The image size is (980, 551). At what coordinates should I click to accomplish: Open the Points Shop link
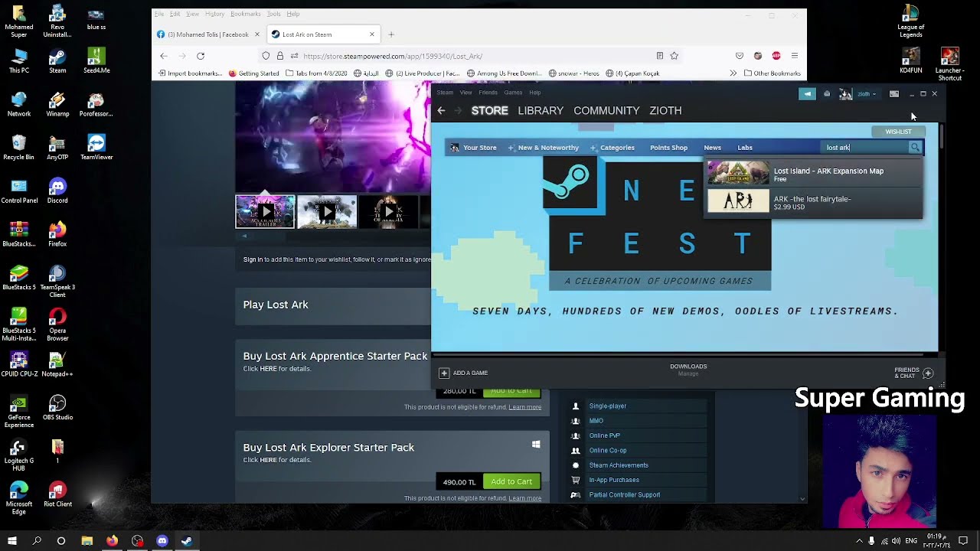coord(668,148)
